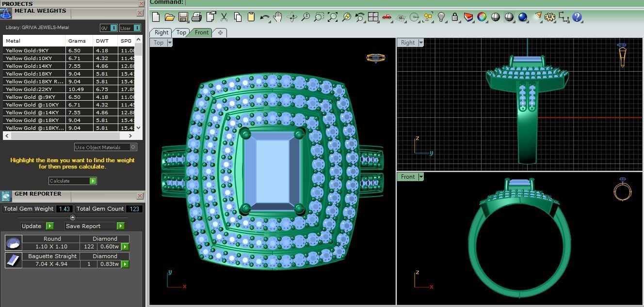This screenshot has width=644, height=307.
Task: Open the construction plane grid tool
Action: [401, 17]
